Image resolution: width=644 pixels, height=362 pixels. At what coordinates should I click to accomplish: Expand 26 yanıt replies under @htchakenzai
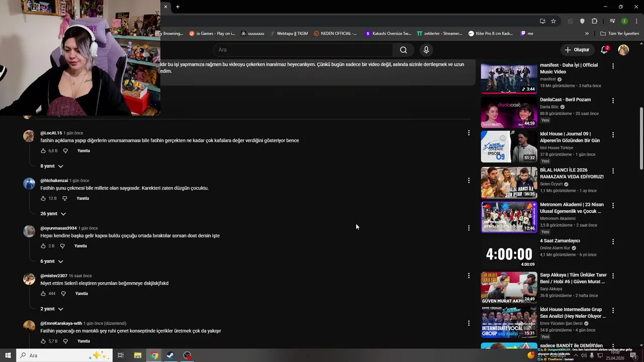[x=53, y=214]
